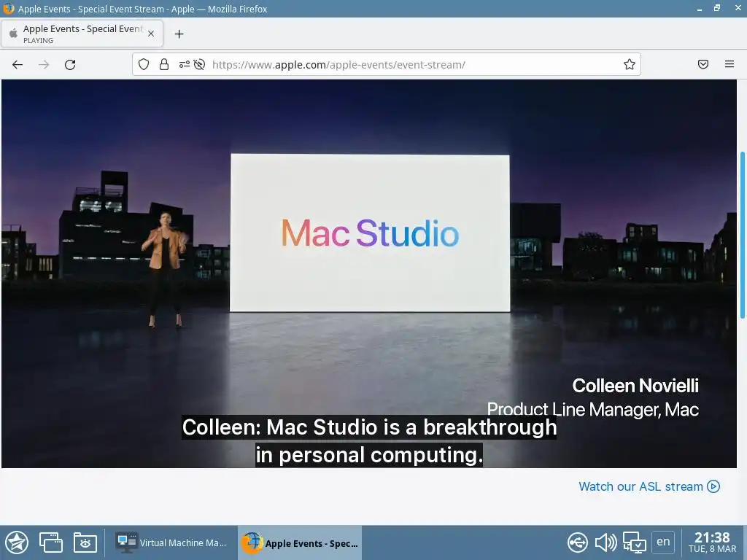The width and height of the screenshot is (747, 560).
Task: Open the volume speaker tray icon
Action: pyautogui.click(x=605, y=542)
